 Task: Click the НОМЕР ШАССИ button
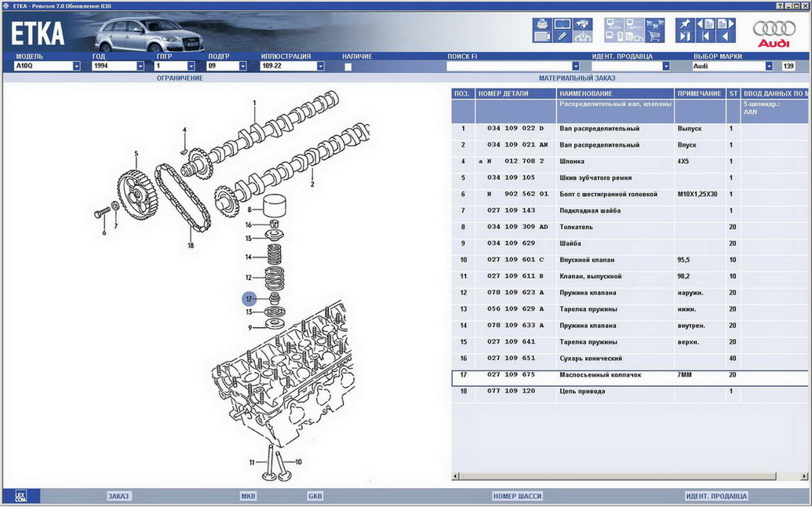point(517,496)
